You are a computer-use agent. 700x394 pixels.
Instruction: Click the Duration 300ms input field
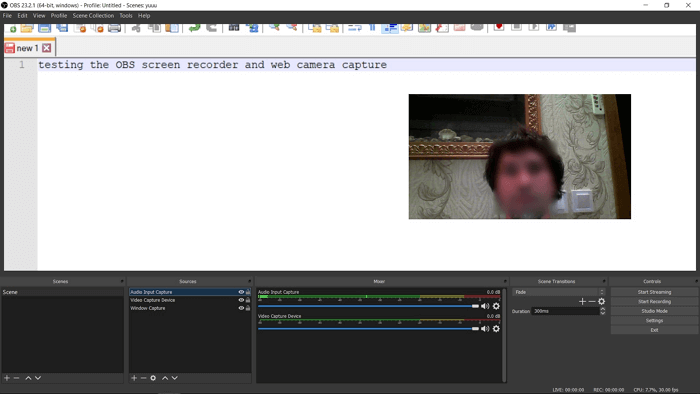[x=566, y=311]
